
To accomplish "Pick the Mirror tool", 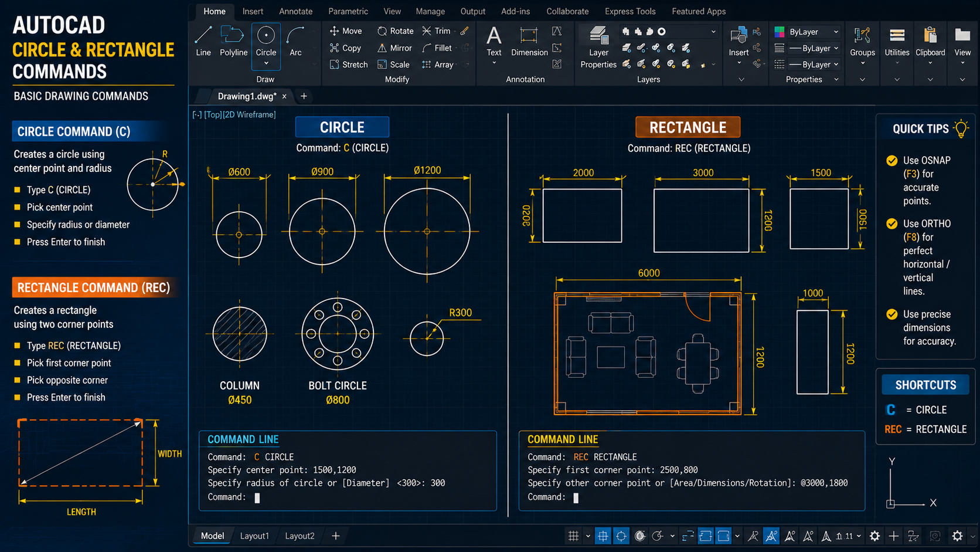I will (394, 48).
